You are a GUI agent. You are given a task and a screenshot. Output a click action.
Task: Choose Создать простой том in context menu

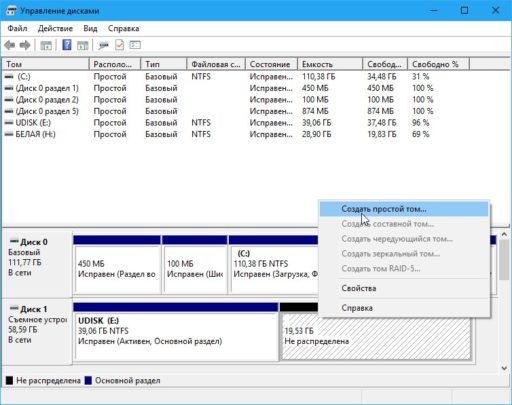(404, 209)
